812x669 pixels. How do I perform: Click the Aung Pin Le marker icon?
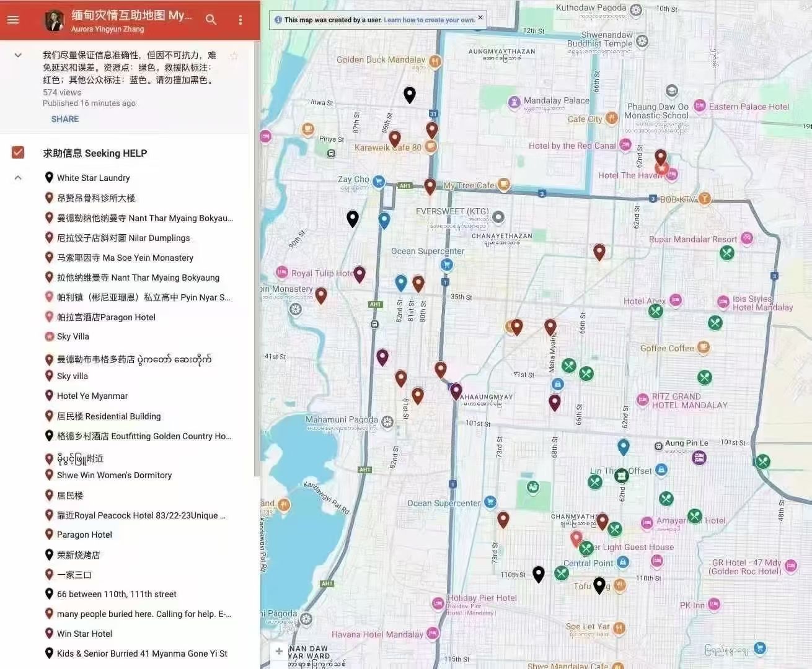658,446
